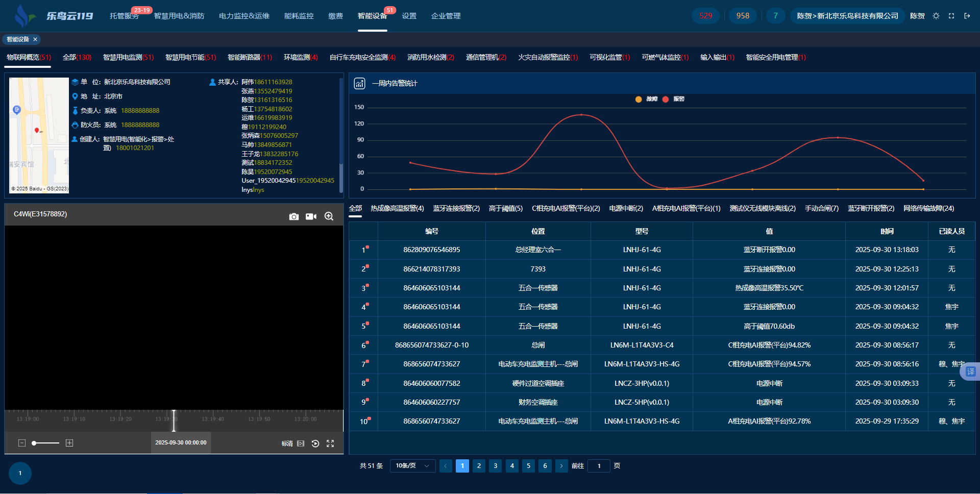Open the 10条/页 page size dropdown
The height and width of the screenshot is (494, 980).
[412, 466]
